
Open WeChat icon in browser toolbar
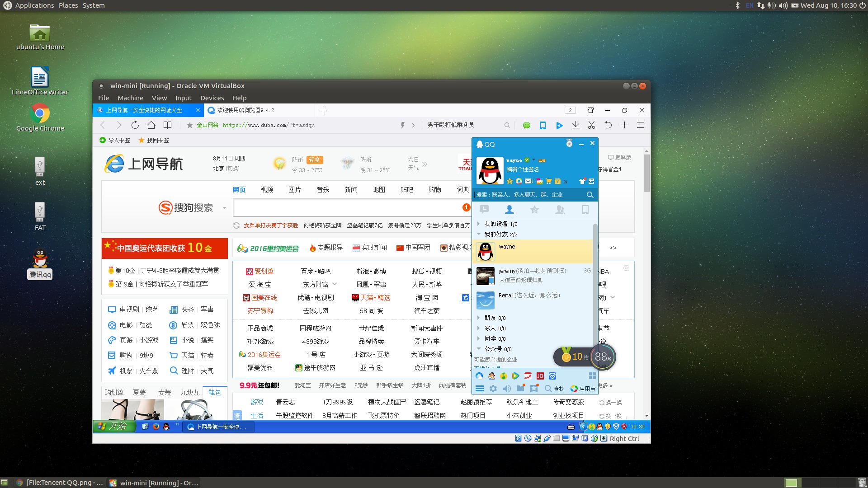tap(527, 125)
